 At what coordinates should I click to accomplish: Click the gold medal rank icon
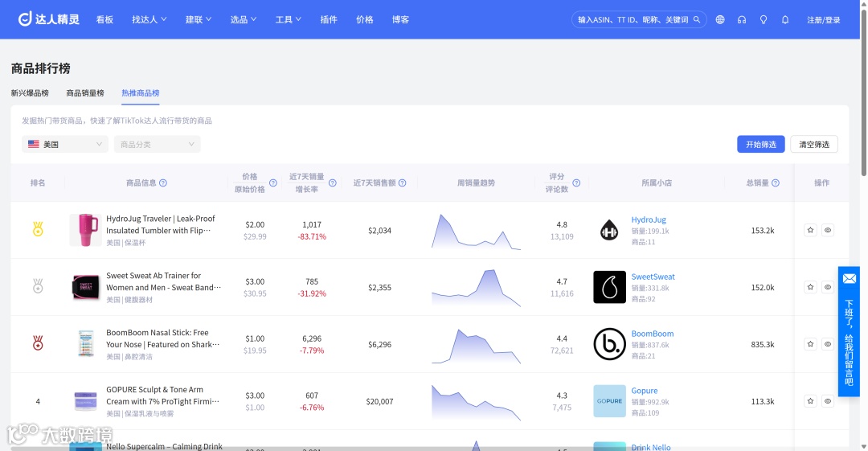coord(38,229)
